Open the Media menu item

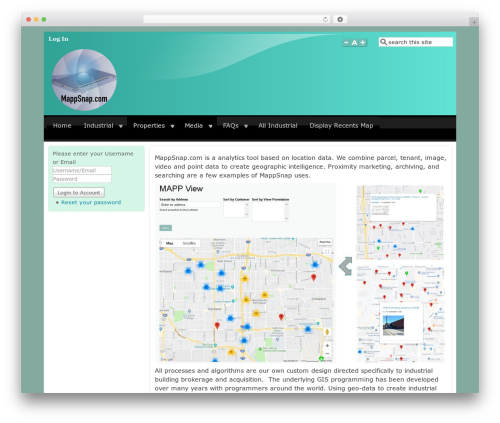coord(194,126)
